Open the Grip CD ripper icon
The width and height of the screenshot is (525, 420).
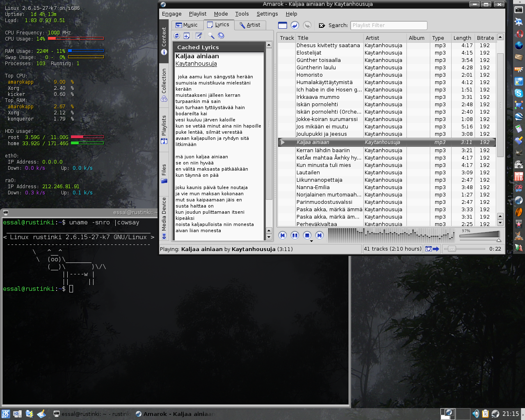[x=519, y=188]
